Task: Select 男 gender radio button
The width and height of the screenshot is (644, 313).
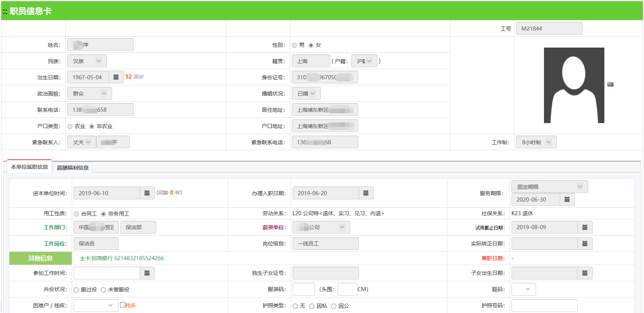Action: pyautogui.click(x=294, y=45)
